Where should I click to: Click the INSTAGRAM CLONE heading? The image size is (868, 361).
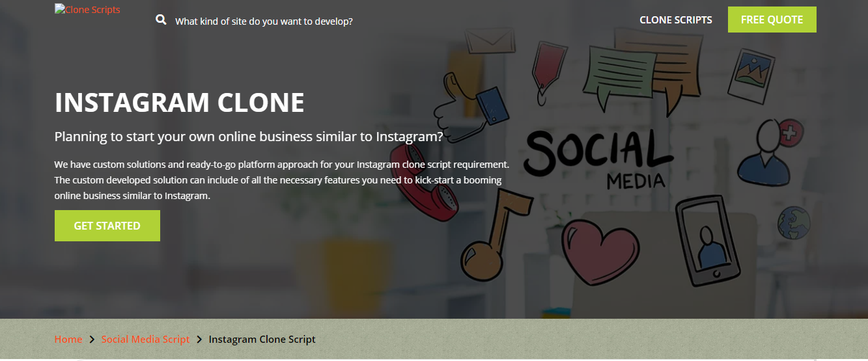click(180, 103)
